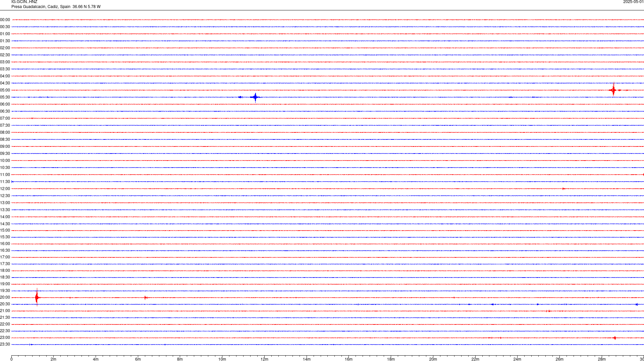Select the 07:00 time row label
644x362 pixels.
tap(5, 118)
